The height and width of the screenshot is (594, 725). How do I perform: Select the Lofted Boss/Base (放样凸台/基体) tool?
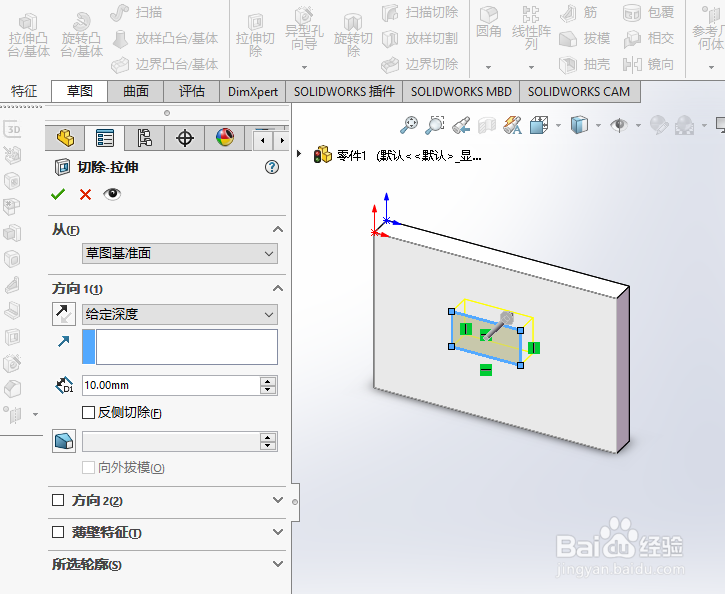coord(165,38)
